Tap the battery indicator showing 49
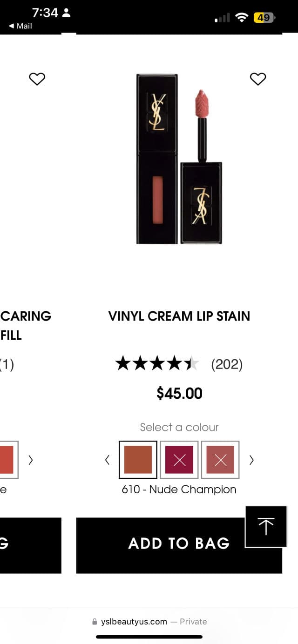 [264, 18]
